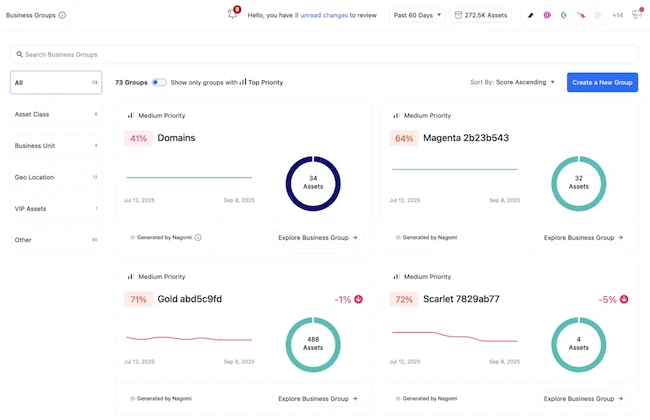Click the red down-arrow on Scarlet card

625,299
